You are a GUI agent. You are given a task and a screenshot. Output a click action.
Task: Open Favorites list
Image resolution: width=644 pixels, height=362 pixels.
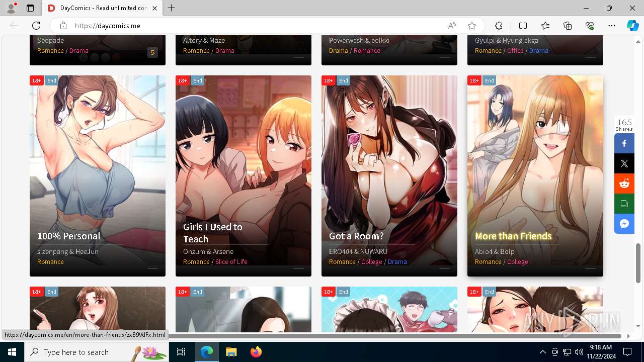click(x=545, y=26)
